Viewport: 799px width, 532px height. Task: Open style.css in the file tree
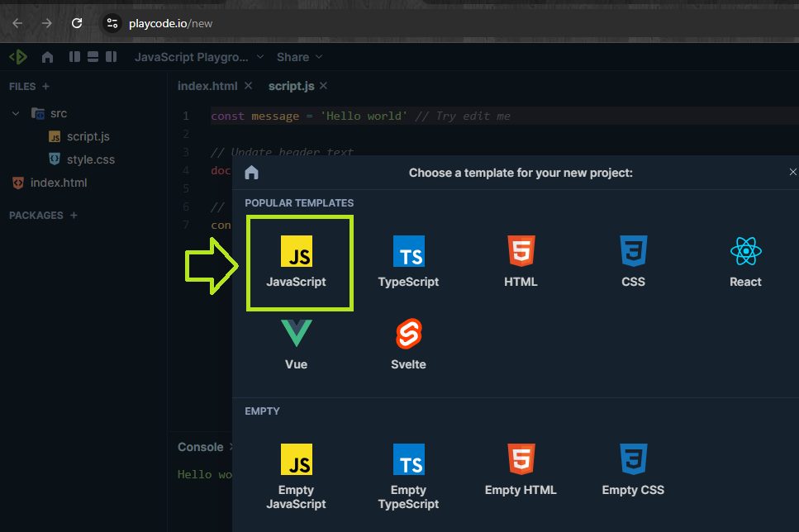pos(90,159)
